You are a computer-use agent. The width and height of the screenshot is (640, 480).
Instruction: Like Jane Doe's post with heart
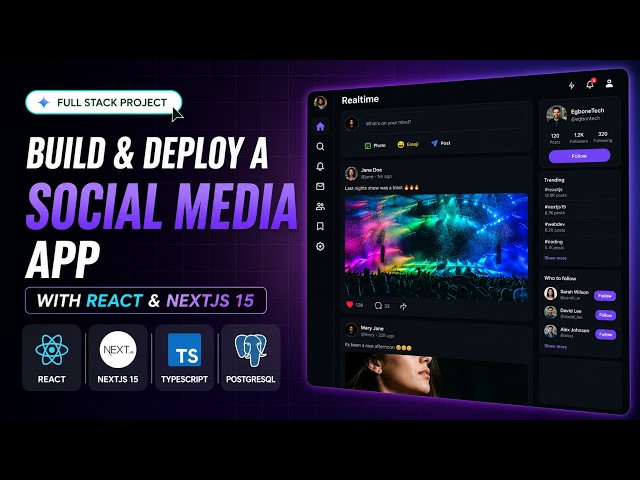[x=350, y=304]
